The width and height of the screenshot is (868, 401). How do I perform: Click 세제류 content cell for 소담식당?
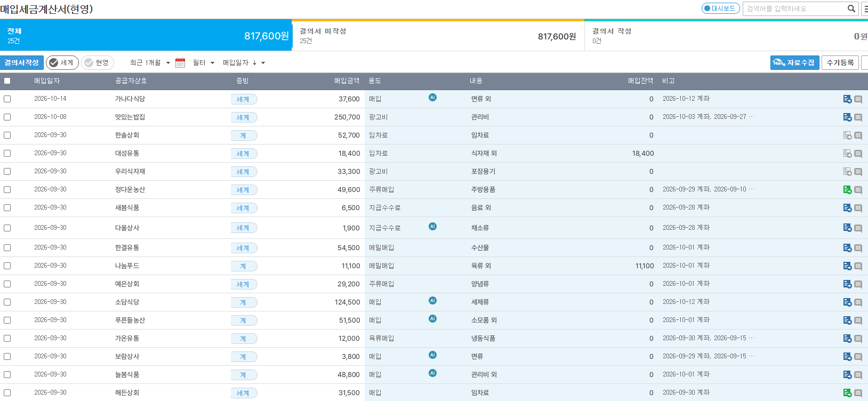(480, 302)
